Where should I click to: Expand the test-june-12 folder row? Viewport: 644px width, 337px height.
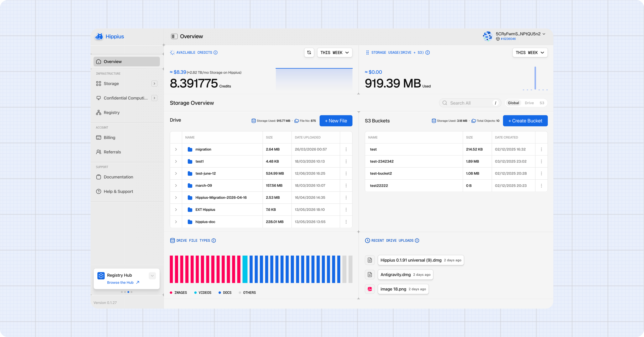[x=176, y=174]
